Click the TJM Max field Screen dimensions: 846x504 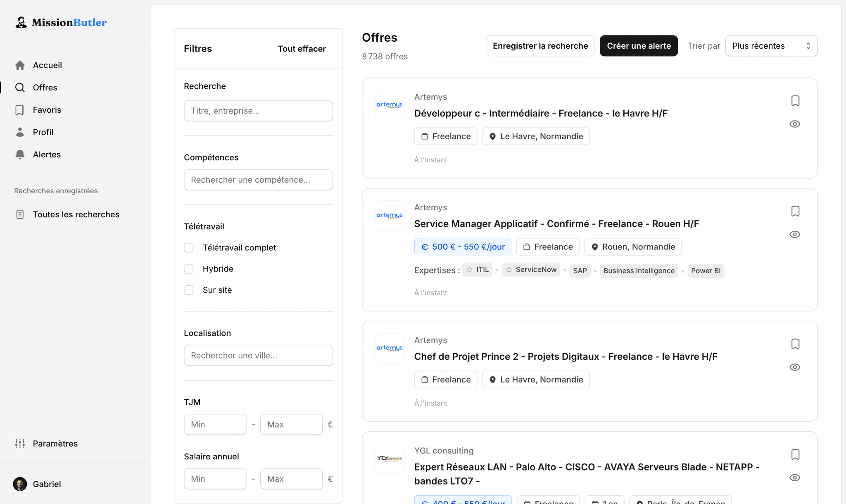(291, 424)
